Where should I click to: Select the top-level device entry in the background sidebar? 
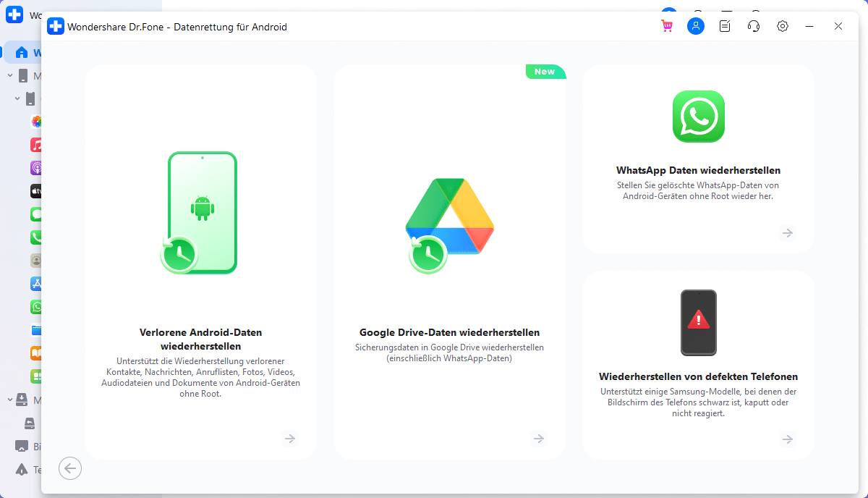tap(23, 76)
